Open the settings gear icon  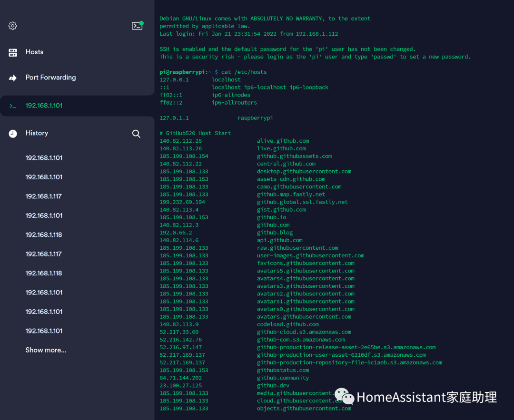(13, 26)
